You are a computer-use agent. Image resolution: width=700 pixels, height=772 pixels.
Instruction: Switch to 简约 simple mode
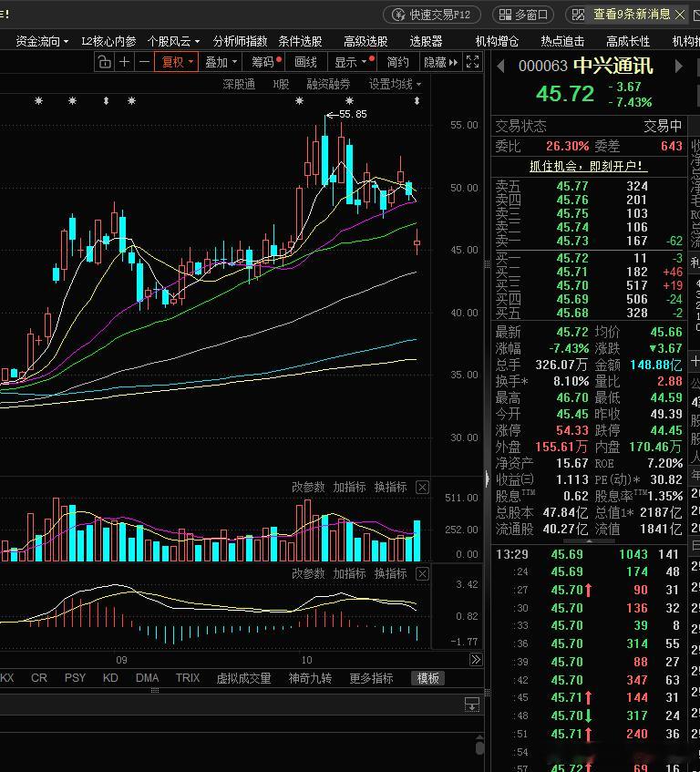pos(397,62)
